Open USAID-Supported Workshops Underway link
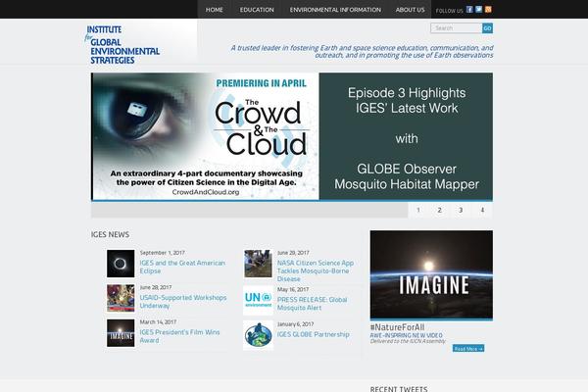The image size is (588, 392). pos(183,301)
